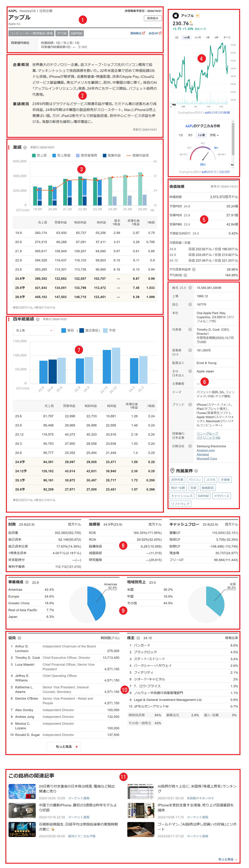Click help icon in 従業員 row
Viewport: 249px width, 868px height.
pyautogui.click(x=190, y=350)
